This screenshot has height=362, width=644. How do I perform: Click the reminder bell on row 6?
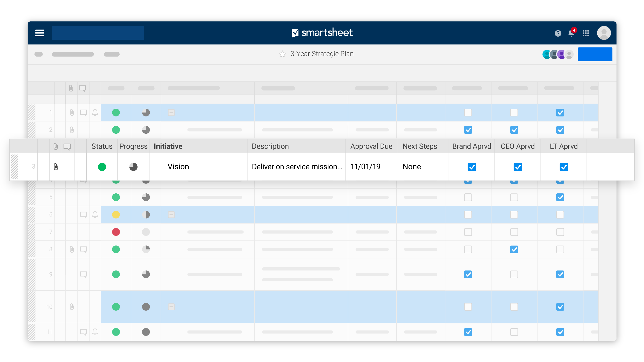[x=95, y=215]
